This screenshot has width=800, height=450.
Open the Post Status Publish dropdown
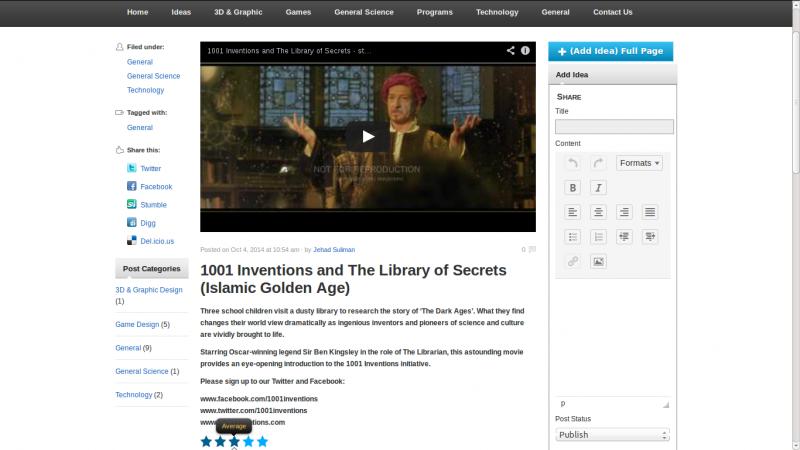612,435
